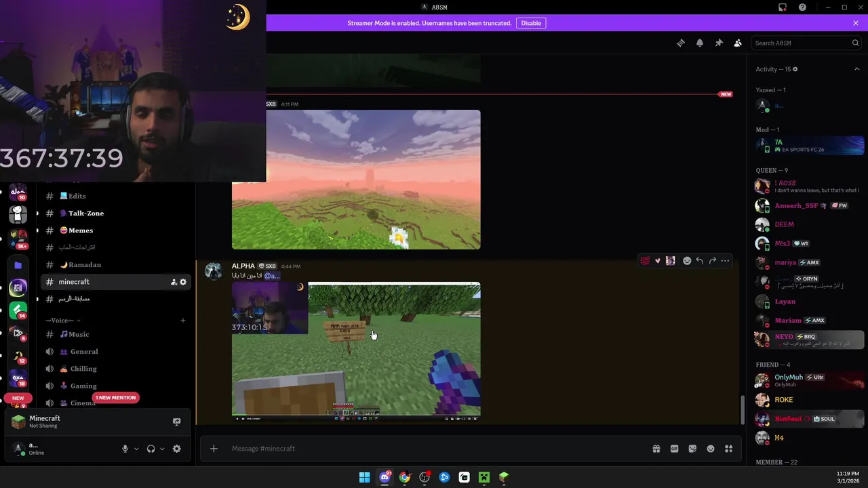
Task: Open server with 1K+ badge
Action: click(x=18, y=238)
